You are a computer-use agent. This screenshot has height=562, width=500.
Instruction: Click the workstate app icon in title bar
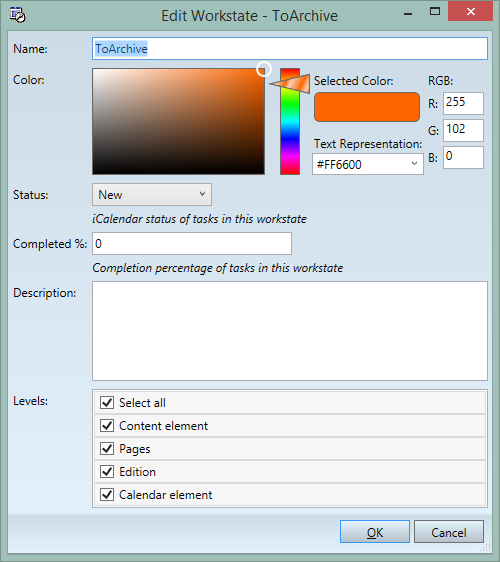pyautogui.click(x=18, y=15)
